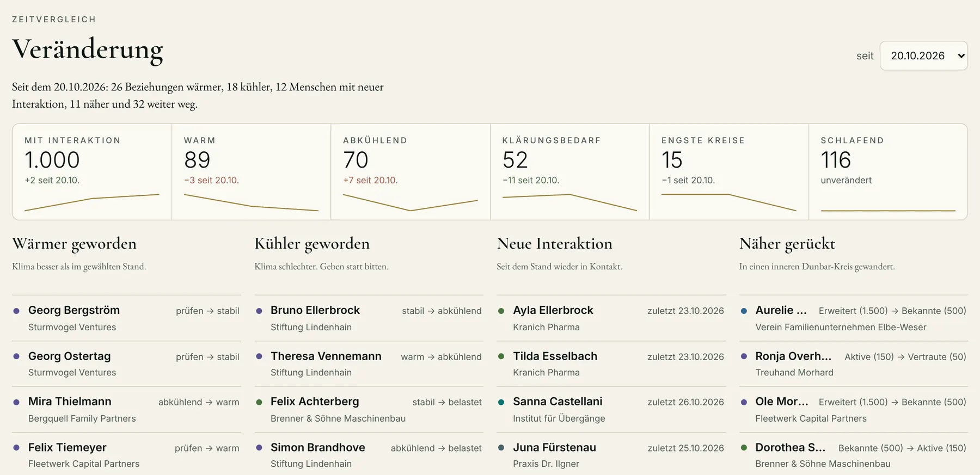Screen dimensions: 980x475
Task: Open the 'Klärungsbedarf' stat card
Action: tap(569, 172)
